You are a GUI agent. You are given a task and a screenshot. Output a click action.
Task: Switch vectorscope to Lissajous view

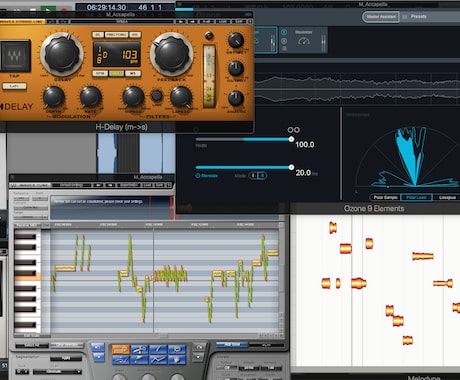pos(447,197)
